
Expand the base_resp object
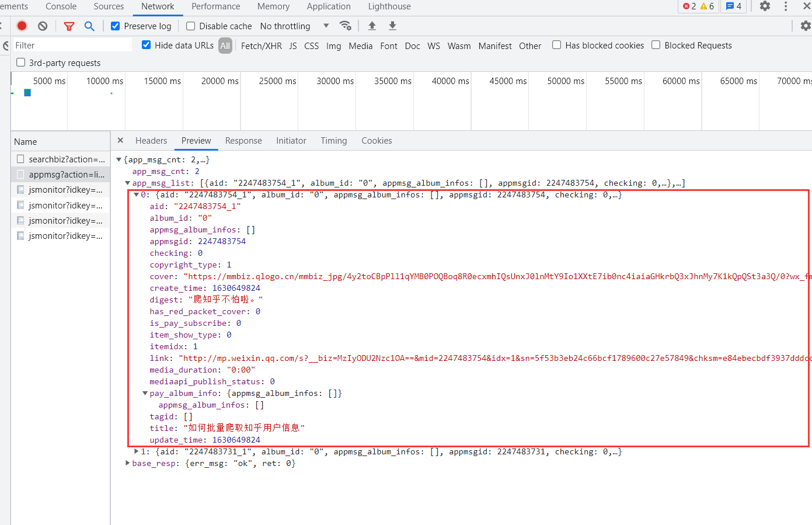(x=128, y=463)
